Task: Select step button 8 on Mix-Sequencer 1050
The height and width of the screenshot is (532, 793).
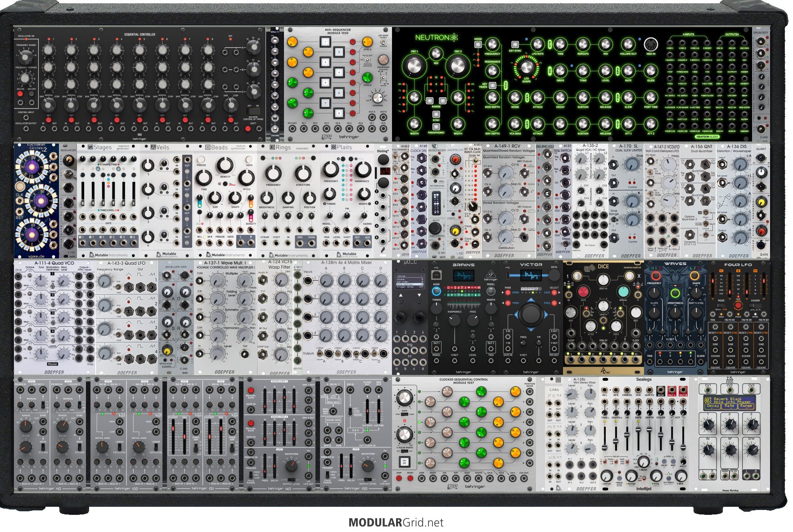Action: [339, 113]
